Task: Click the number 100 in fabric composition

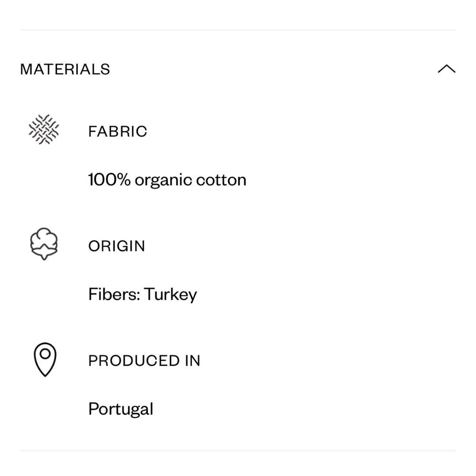Action: pos(100,180)
